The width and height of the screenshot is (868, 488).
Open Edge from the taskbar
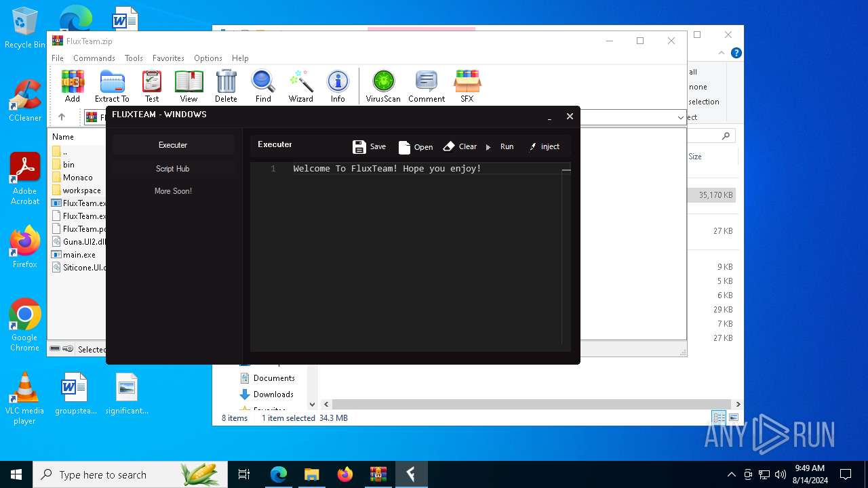279,474
